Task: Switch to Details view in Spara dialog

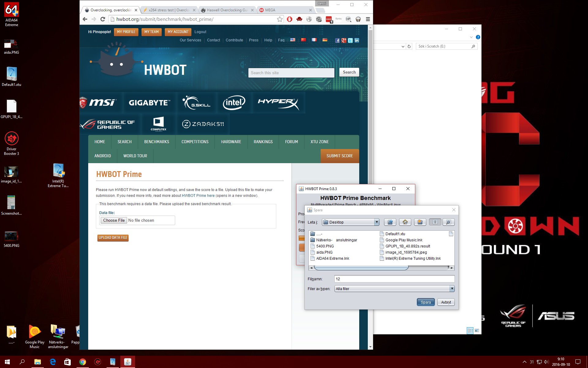Action: click(448, 222)
